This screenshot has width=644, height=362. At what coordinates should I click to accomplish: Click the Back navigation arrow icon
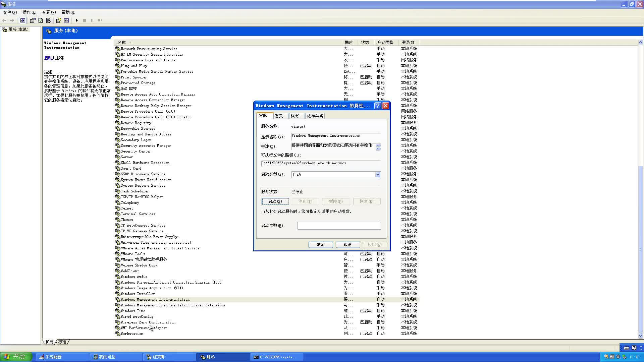point(4,20)
